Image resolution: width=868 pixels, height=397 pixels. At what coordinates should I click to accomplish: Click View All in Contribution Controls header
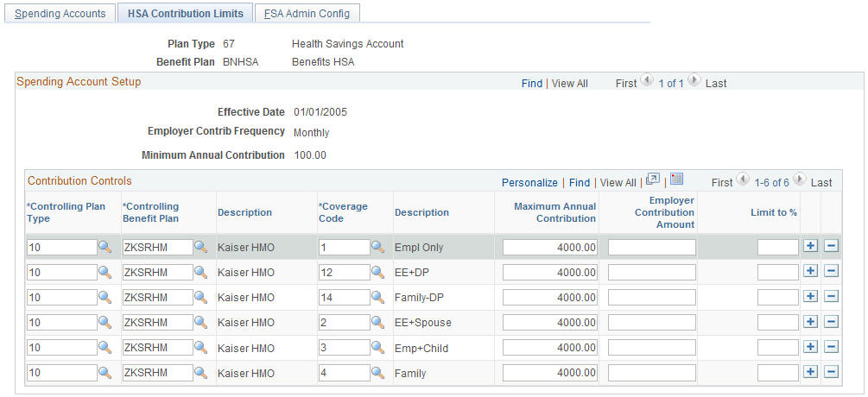click(x=618, y=182)
